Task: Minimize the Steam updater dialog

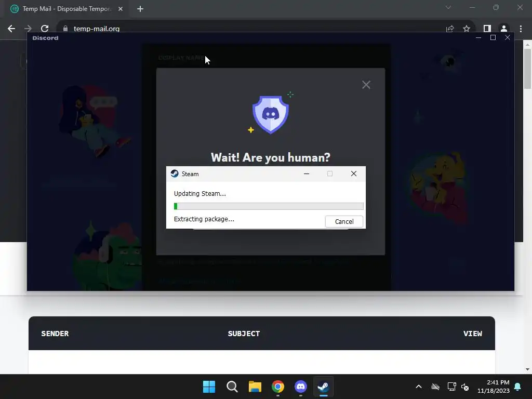Action: coord(307,174)
